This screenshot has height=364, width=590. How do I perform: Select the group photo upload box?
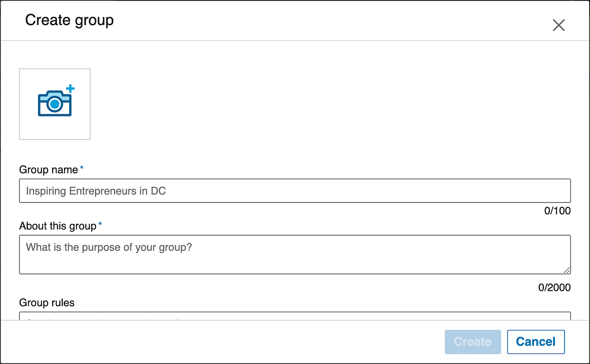55,104
